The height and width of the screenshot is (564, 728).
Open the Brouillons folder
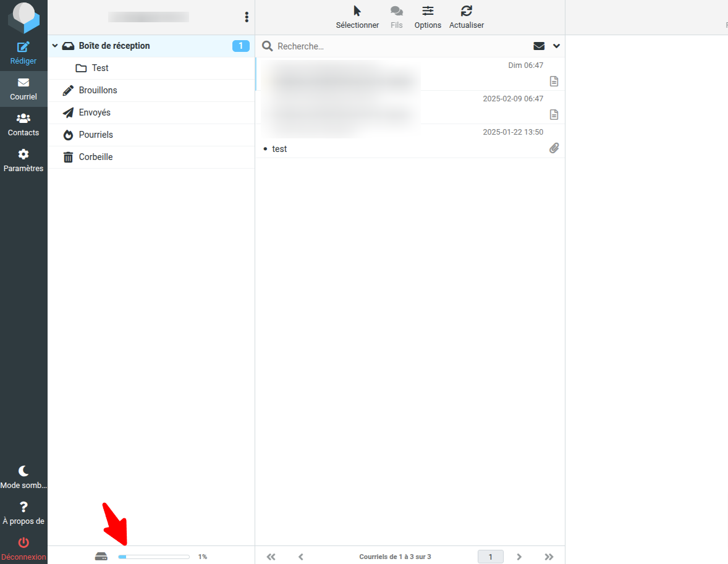(x=98, y=90)
